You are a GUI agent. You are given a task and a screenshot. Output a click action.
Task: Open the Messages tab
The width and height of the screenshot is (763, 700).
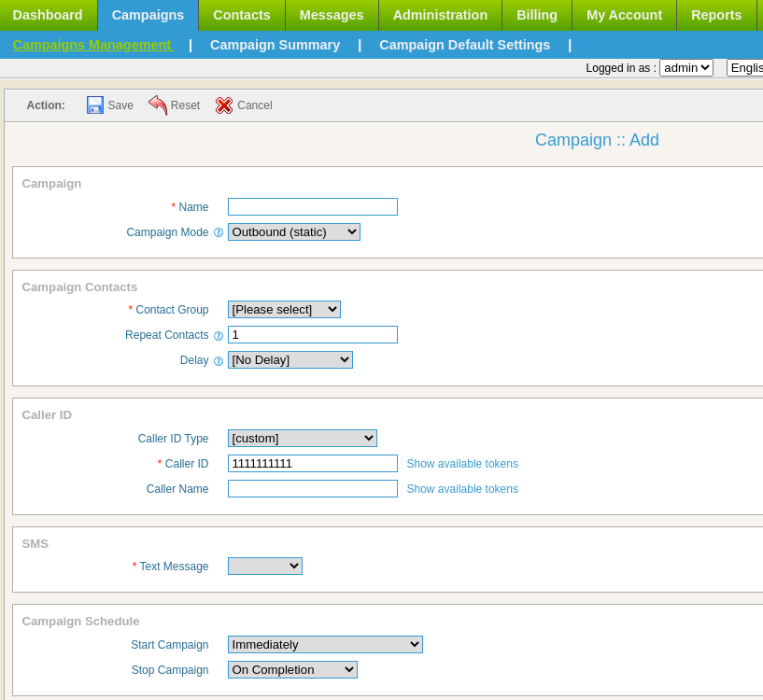[332, 15]
